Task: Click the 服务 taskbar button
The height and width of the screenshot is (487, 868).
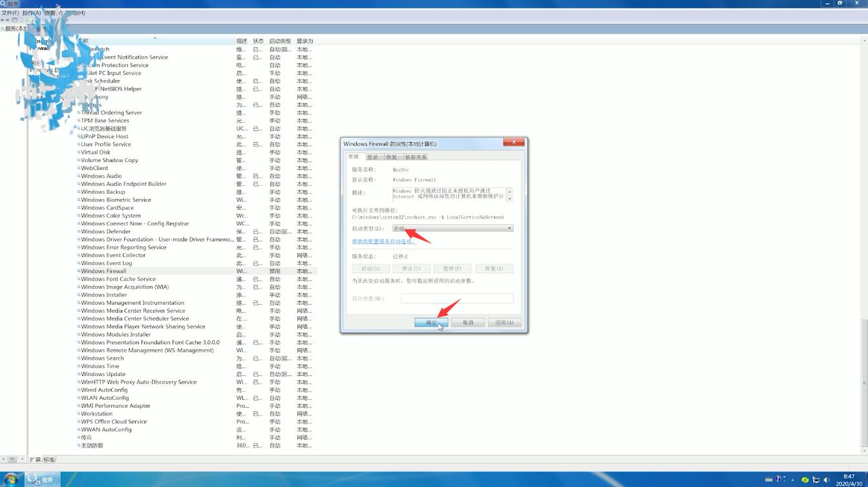Action: point(41,479)
